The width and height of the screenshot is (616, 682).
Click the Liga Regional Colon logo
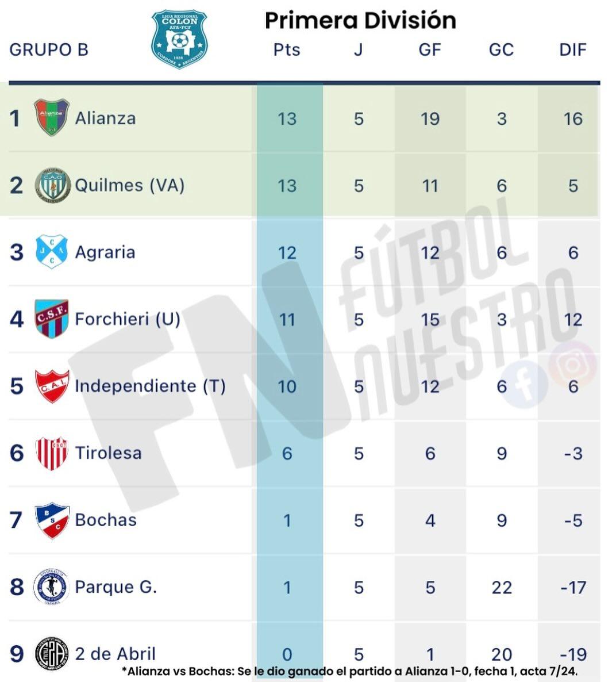pyautogui.click(x=179, y=39)
